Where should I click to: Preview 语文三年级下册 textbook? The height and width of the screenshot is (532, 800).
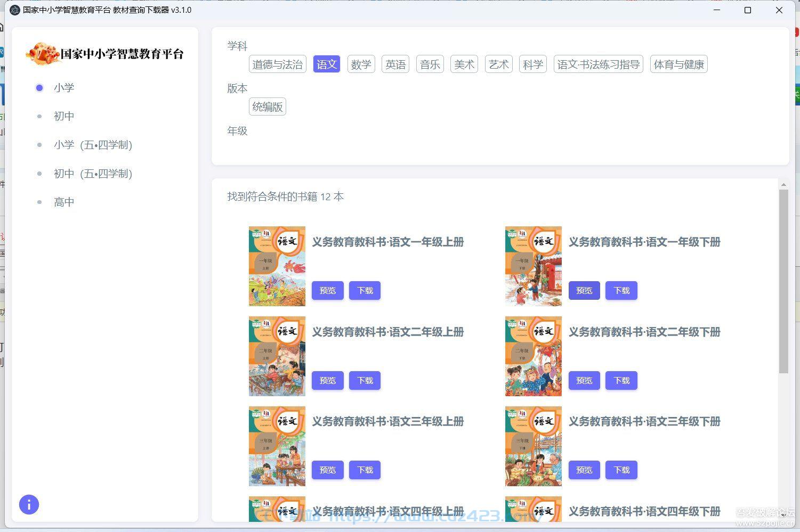click(584, 470)
